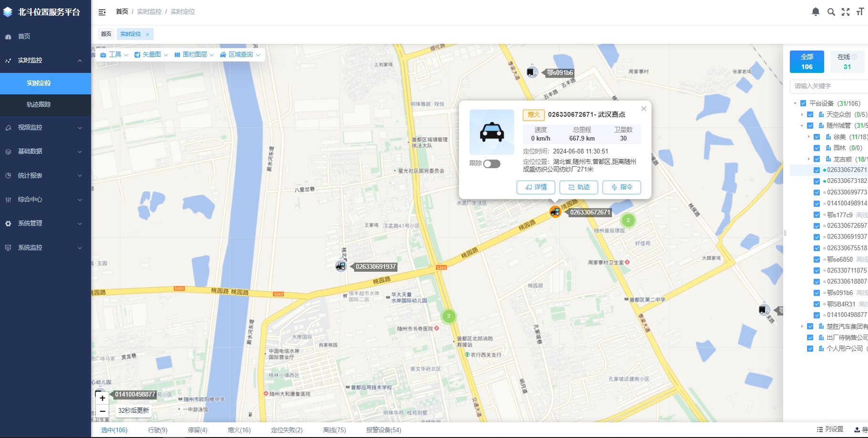The height and width of the screenshot is (438, 868).
Task: Filter list by 报警设备(54) tab
Action: coord(384,430)
